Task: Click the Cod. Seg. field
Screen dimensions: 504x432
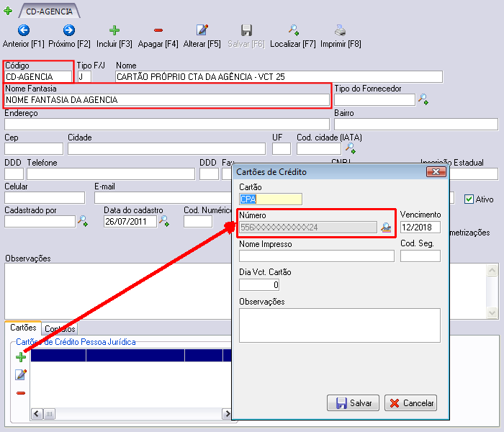Action: tap(420, 256)
